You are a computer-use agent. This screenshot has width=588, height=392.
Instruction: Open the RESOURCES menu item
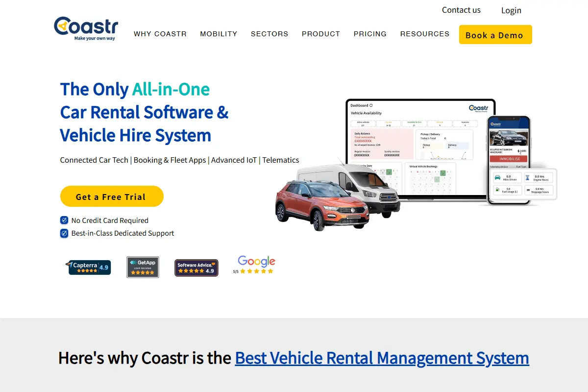point(425,34)
